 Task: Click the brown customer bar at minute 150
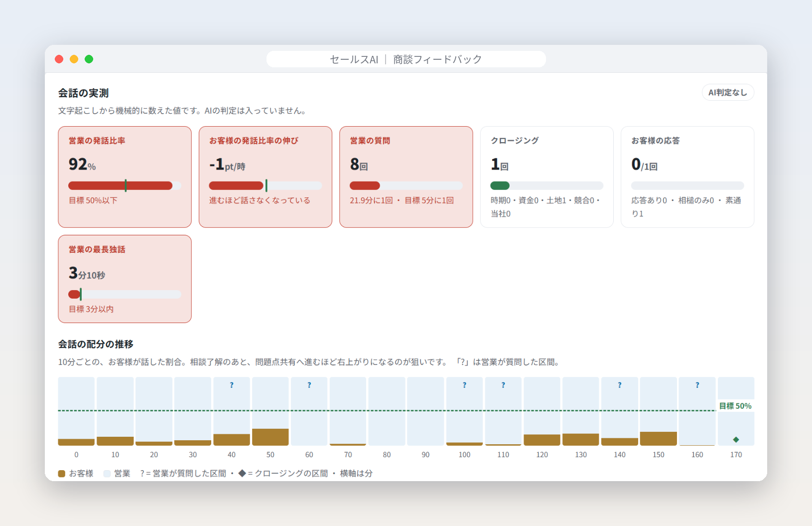[659, 439]
